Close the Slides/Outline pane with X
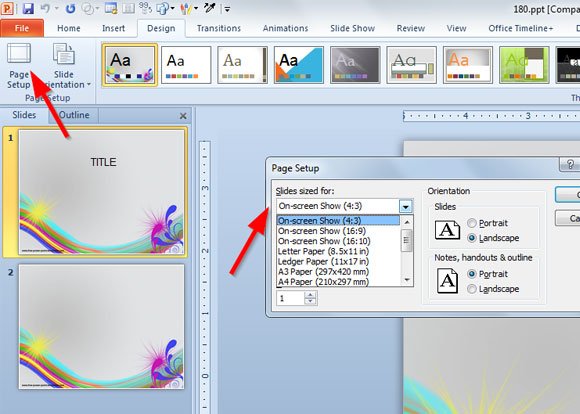This screenshot has width=580, height=414. coord(183,116)
